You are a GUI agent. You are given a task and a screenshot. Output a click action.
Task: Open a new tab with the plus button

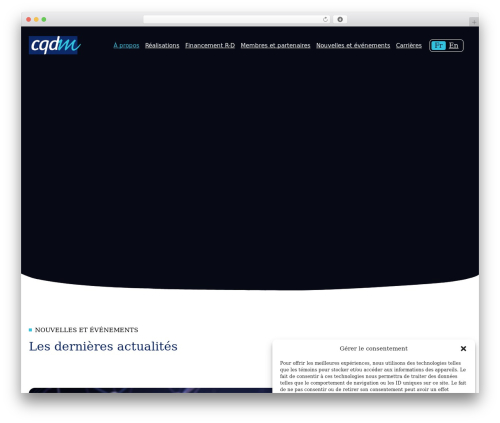click(474, 22)
